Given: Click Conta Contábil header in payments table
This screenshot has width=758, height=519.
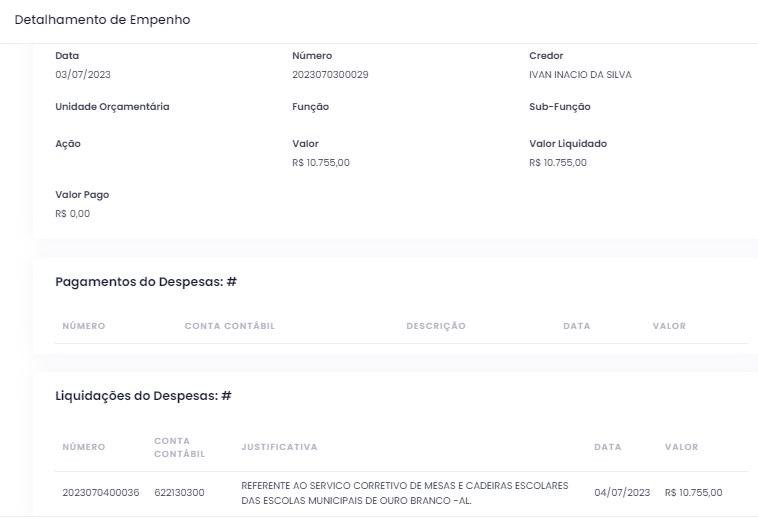Looking at the screenshot, I should point(229,326).
